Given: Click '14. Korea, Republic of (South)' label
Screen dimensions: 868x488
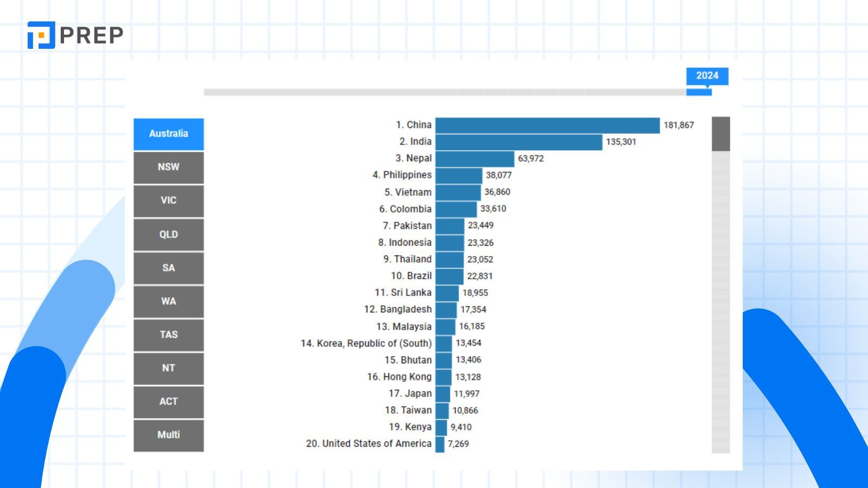Looking at the screenshot, I should point(366,344).
